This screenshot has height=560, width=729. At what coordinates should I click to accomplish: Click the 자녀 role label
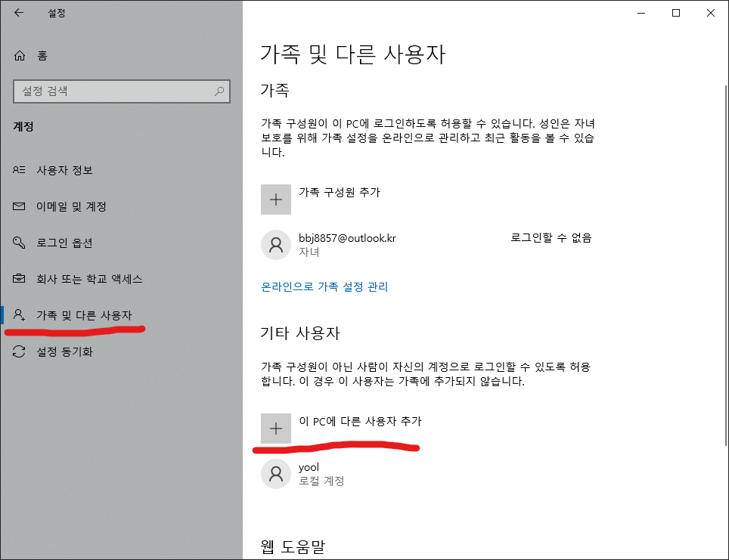point(309,252)
